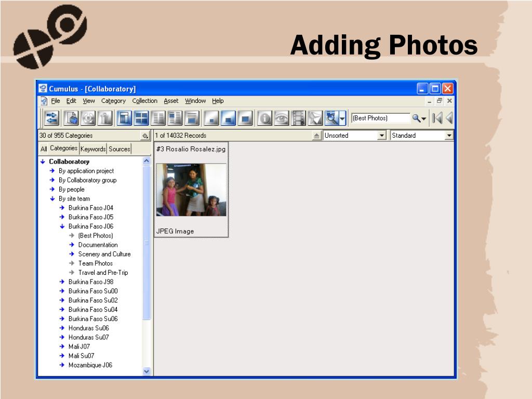Screen dimensions: 532x399
Task: Switch to the Sources tab
Action: coord(119,149)
